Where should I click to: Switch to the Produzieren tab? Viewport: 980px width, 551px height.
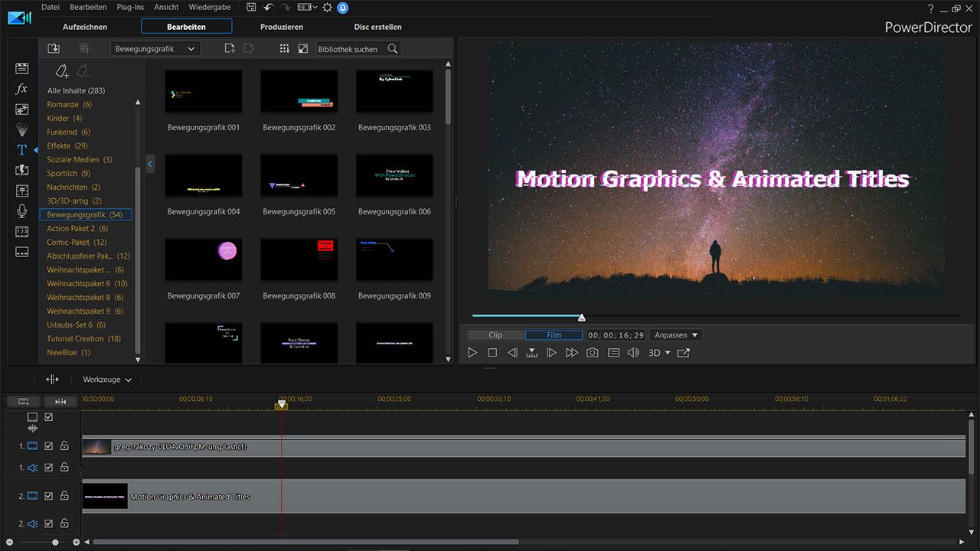(x=282, y=27)
